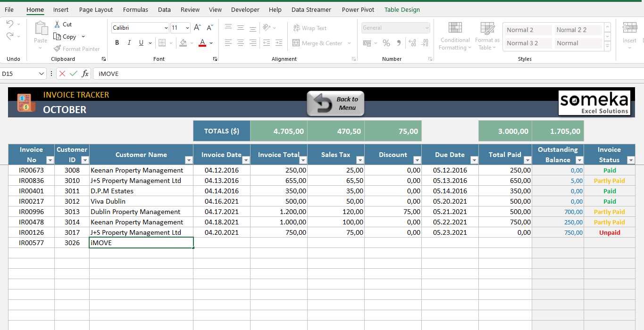Click Increase Decimal icon
This screenshot has width=644, height=330.
[411, 43]
